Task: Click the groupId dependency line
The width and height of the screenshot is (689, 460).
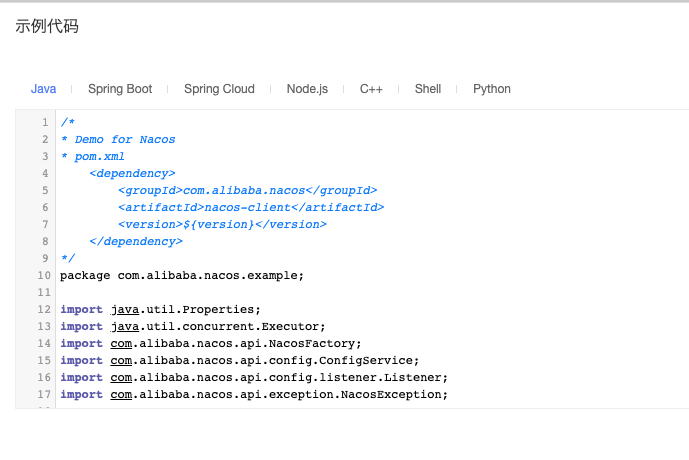Action: click(x=246, y=190)
